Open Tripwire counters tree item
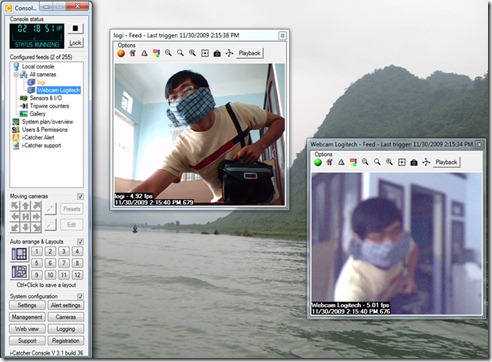 click(x=49, y=106)
